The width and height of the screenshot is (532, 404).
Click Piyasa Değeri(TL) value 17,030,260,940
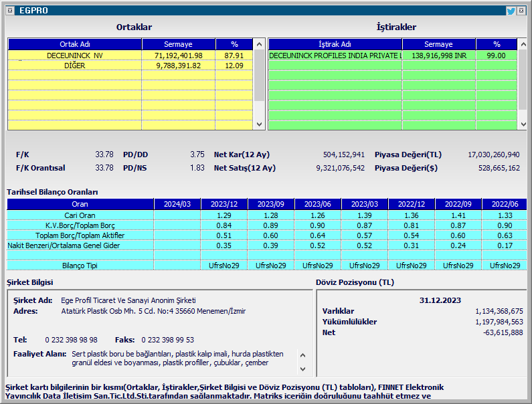(x=494, y=155)
